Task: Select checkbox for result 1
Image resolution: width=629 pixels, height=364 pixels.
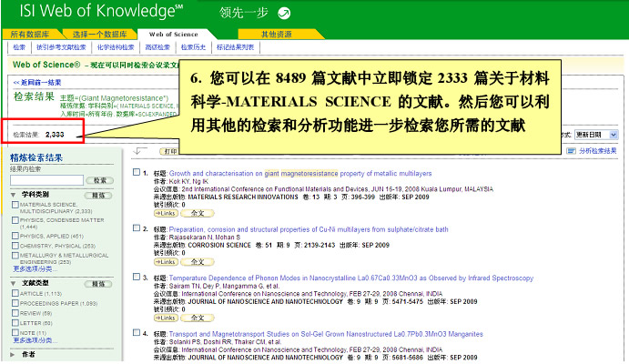Action: 137,172
